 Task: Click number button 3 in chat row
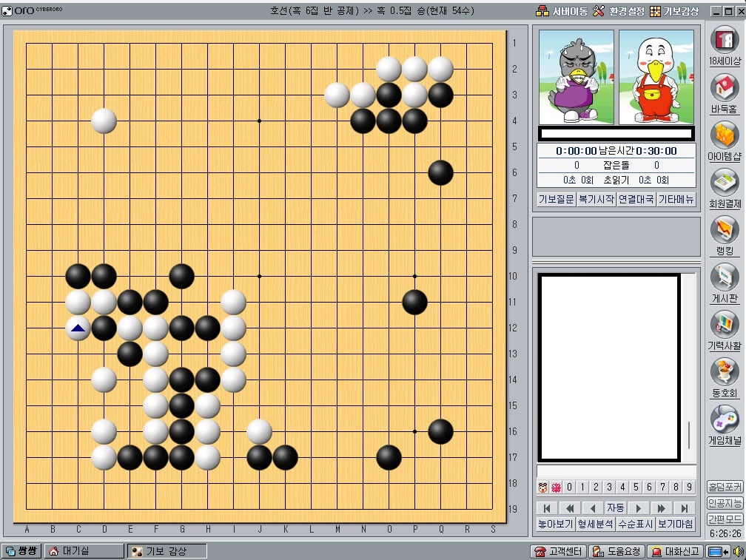(x=609, y=488)
